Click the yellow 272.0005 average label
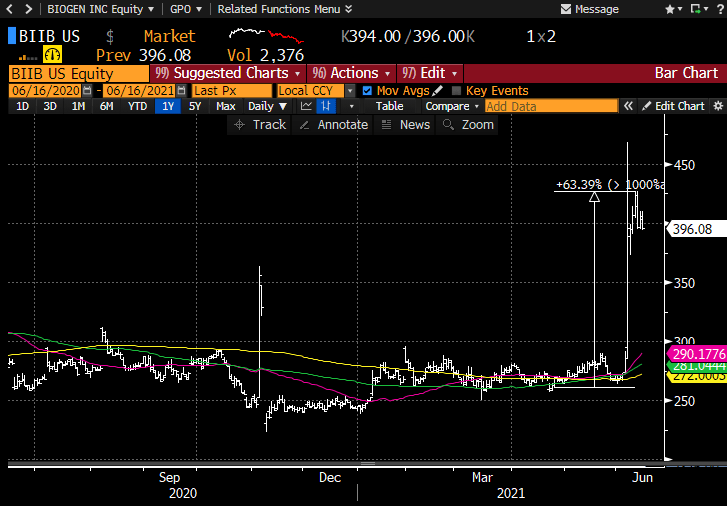This screenshot has height=506, width=727. (697, 377)
